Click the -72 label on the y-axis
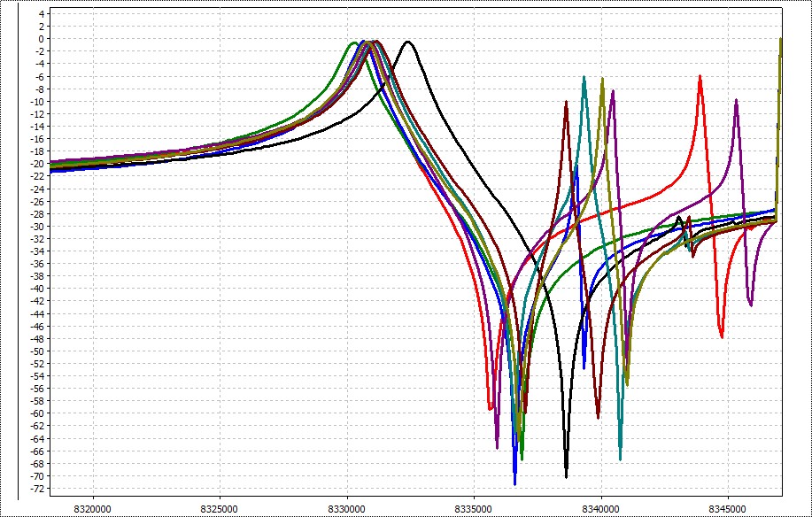The image size is (812, 517). coord(36,488)
